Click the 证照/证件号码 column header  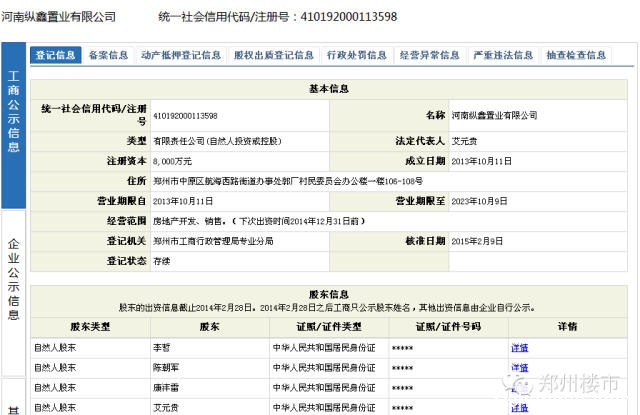(449, 327)
